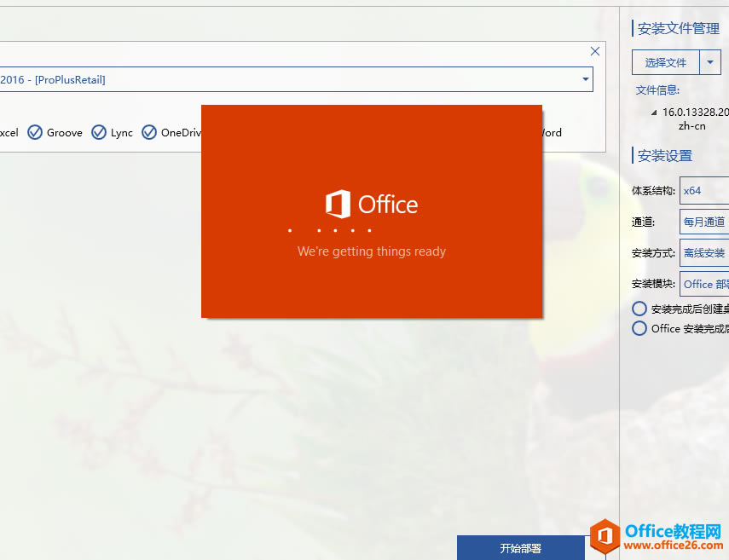Click the 开始部署 deployment button
This screenshot has height=560, width=729.
[x=520, y=548]
